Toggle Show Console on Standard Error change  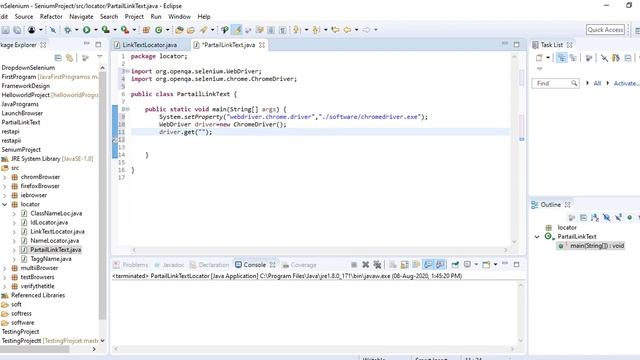pos(440,265)
